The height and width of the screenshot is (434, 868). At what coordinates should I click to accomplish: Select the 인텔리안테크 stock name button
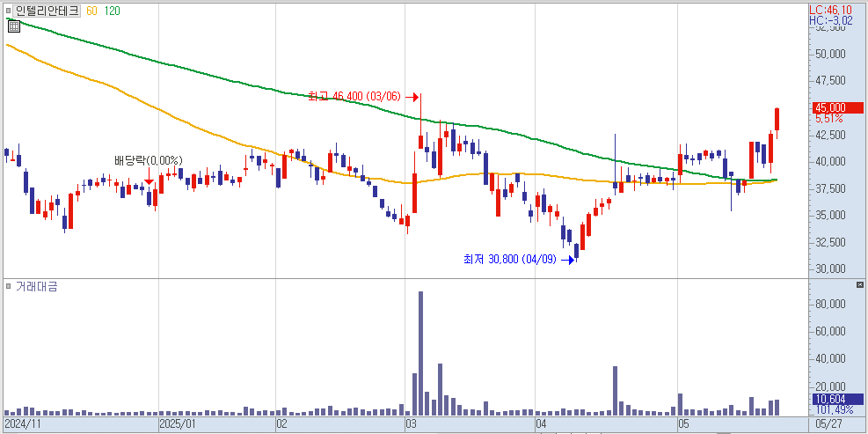47,11
